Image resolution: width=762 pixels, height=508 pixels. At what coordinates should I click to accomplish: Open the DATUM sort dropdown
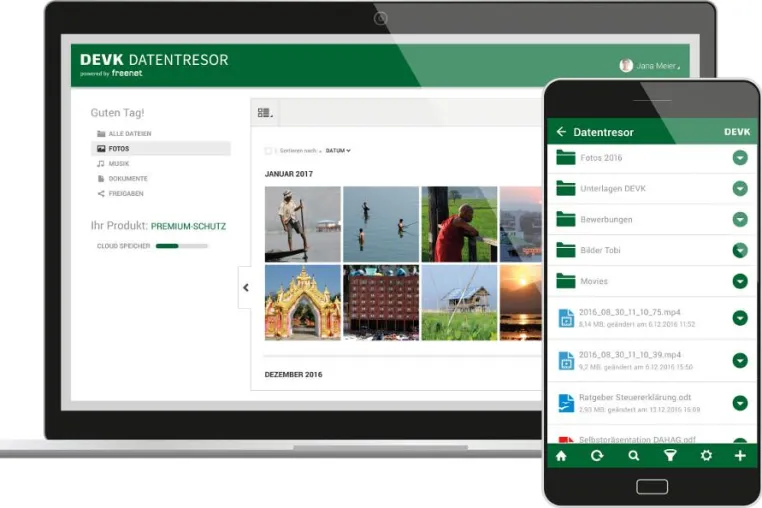(338, 151)
